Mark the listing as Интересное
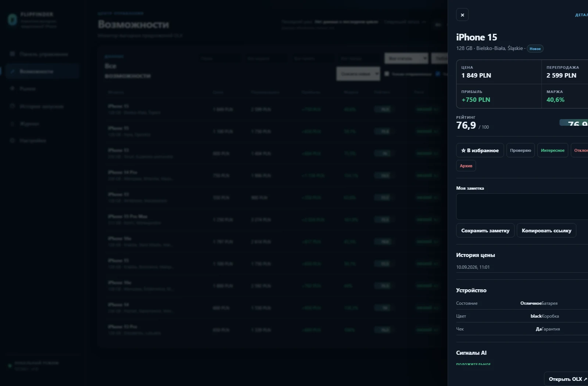Viewport: 588px width, 386px height. (552, 150)
